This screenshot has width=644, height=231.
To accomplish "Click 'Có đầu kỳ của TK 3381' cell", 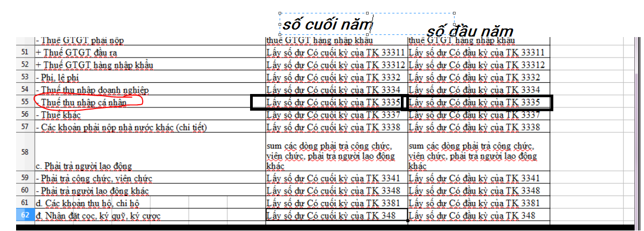I will click(479, 203).
